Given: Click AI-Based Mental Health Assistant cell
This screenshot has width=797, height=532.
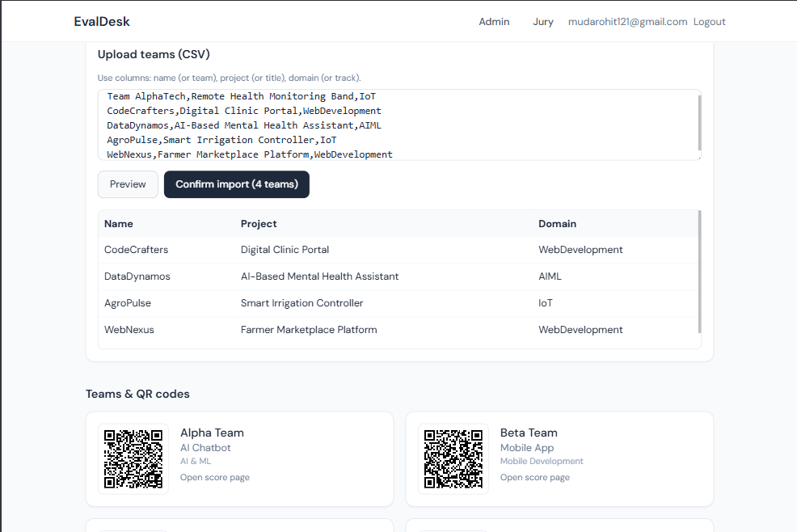Looking at the screenshot, I should 320,277.
